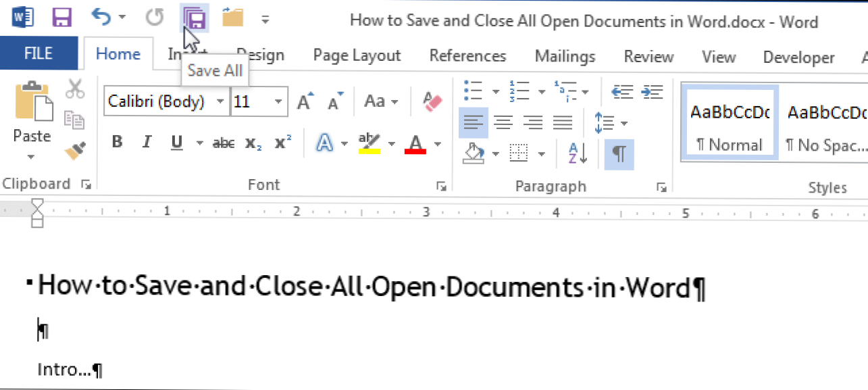Screen dimensions: 868x390
Task: Open the Font dialog launcher
Action: pyautogui.click(x=441, y=187)
